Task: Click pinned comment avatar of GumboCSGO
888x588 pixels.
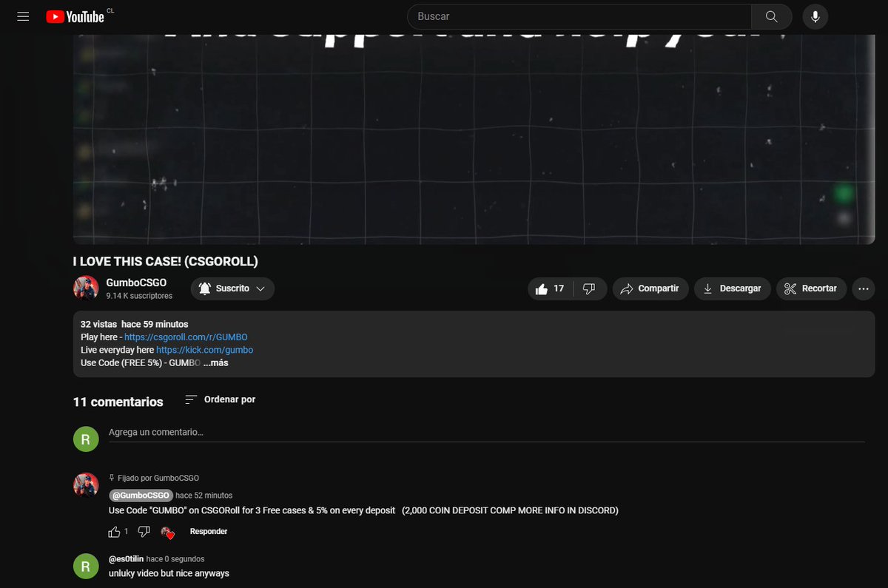Action: (x=86, y=485)
